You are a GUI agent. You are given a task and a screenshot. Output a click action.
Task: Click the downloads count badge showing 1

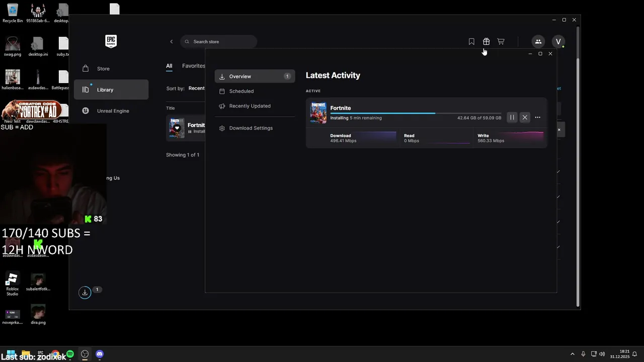(x=97, y=290)
